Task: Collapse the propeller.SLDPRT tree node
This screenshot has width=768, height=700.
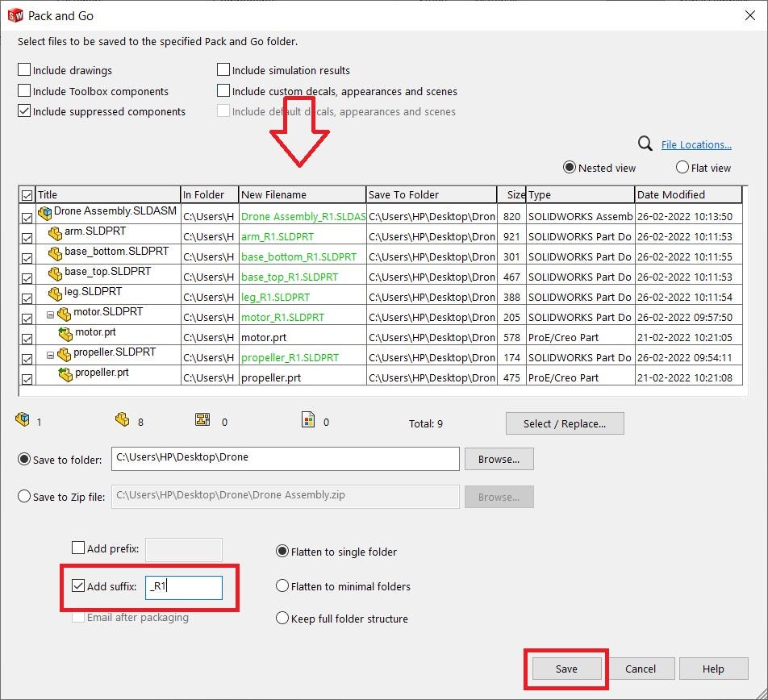Action: [48, 353]
